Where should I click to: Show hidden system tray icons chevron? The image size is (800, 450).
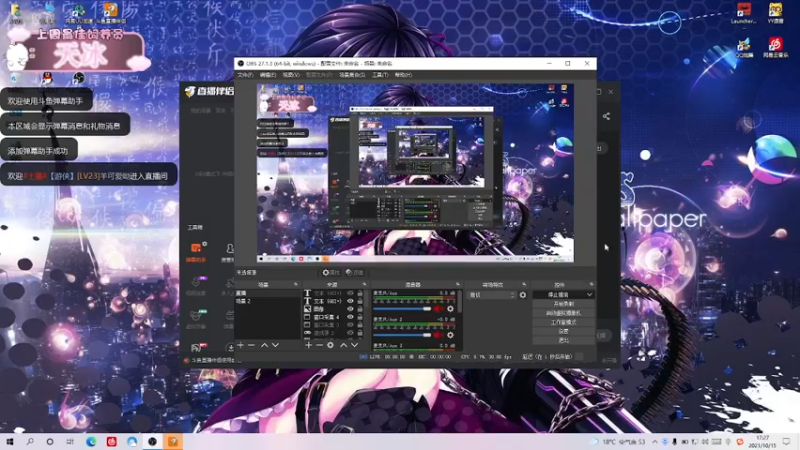655,441
